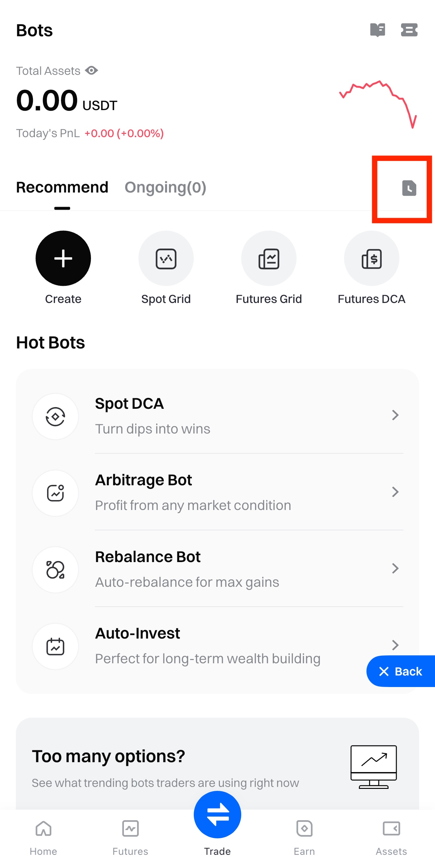Open the bot history icon
The image size is (435, 868).
coord(409,188)
